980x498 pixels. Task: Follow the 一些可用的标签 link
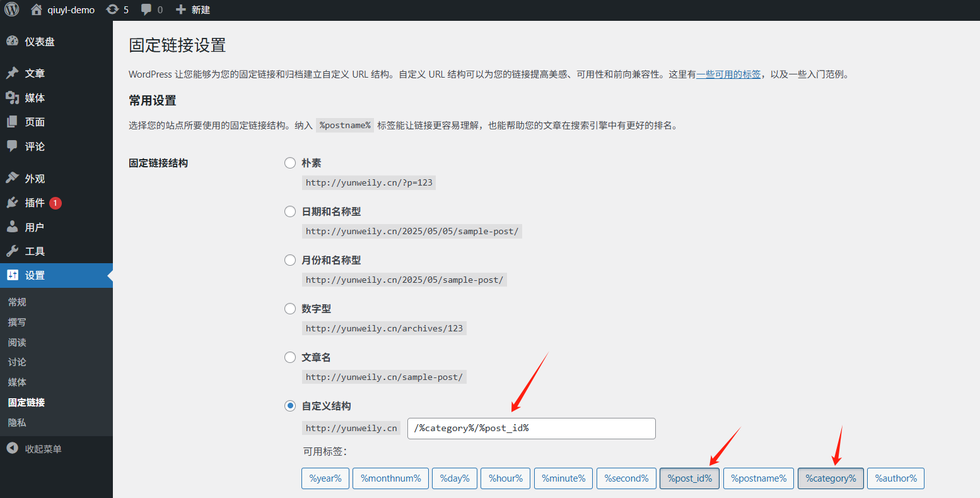[728, 74]
